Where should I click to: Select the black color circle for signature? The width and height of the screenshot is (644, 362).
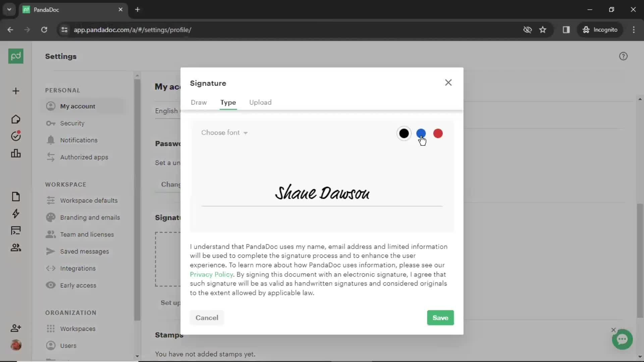pyautogui.click(x=404, y=133)
